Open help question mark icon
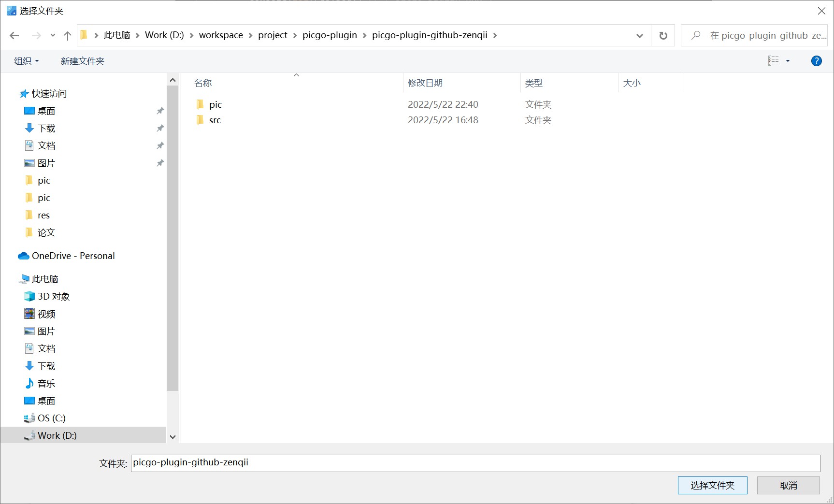834x504 pixels. 816,61
